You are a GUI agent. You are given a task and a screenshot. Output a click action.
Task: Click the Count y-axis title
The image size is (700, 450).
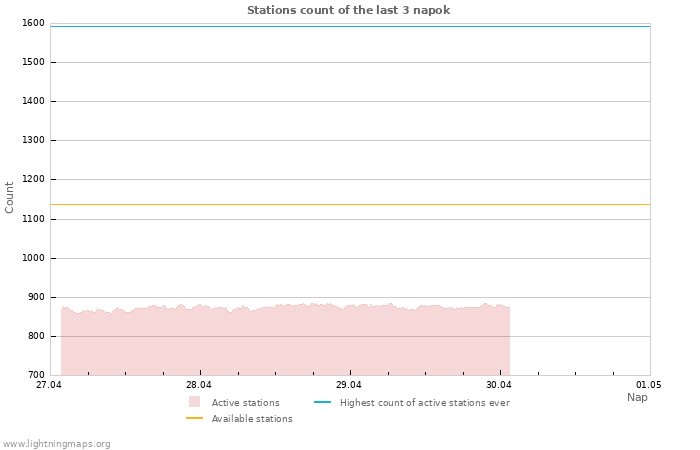click(10, 197)
